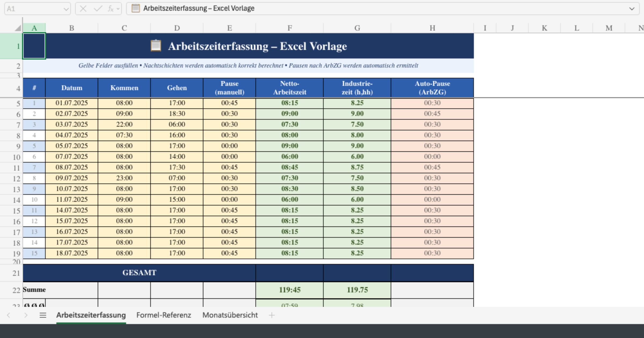This screenshot has height=338, width=644.
Task: Select Industriezeit cell 8.50
Action: click(357, 189)
